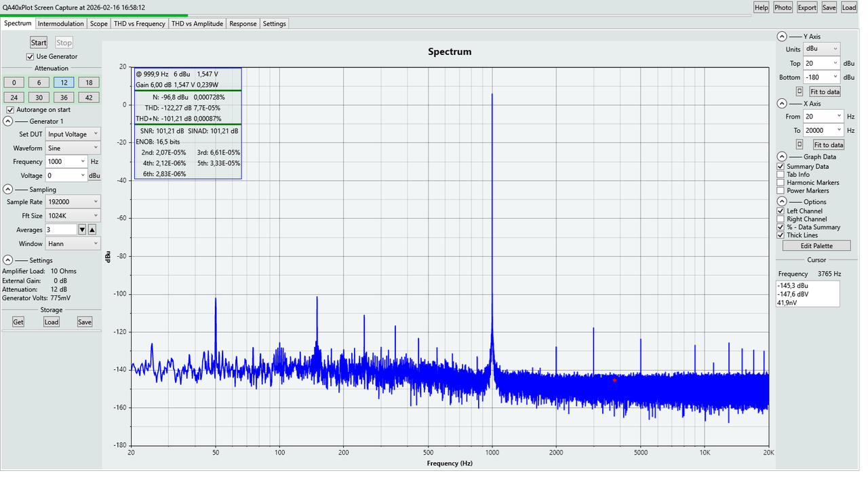Screen dimensions: 868x492
Task: Click the Frequency input showing 1000 Hz
Action: [66, 161]
